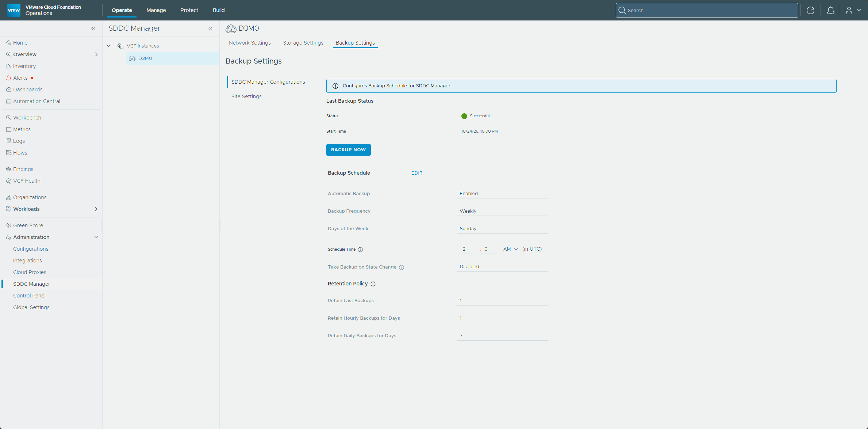Open the AM/PM dropdown for Schedule Time
The height and width of the screenshot is (429, 868).
(x=511, y=249)
